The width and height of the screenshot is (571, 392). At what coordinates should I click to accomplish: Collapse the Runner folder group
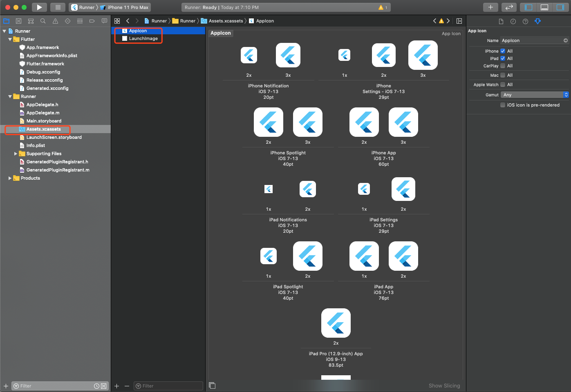click(x=10, y=96)
